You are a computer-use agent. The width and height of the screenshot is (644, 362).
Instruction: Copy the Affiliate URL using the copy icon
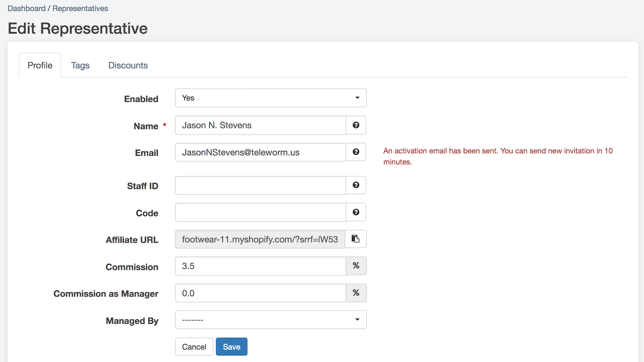[356, 239]
